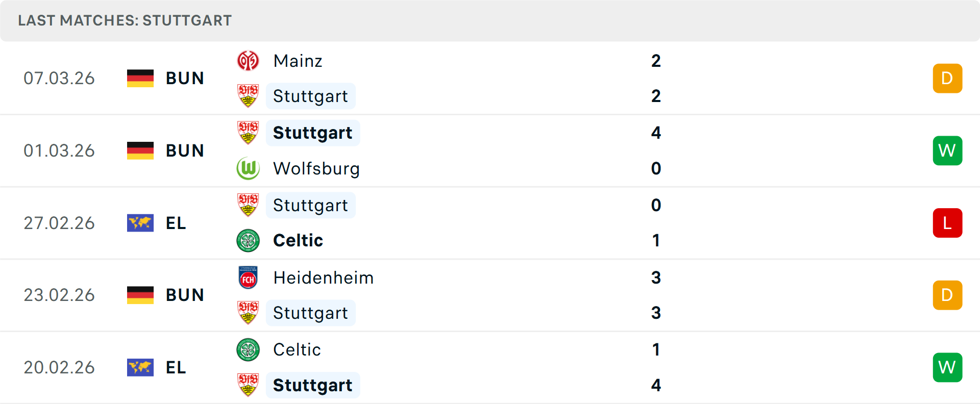This screenshot has width=980, height=404.
Task: Click German flag on 01.03.26 row
Action: click(x=140, y=150)
